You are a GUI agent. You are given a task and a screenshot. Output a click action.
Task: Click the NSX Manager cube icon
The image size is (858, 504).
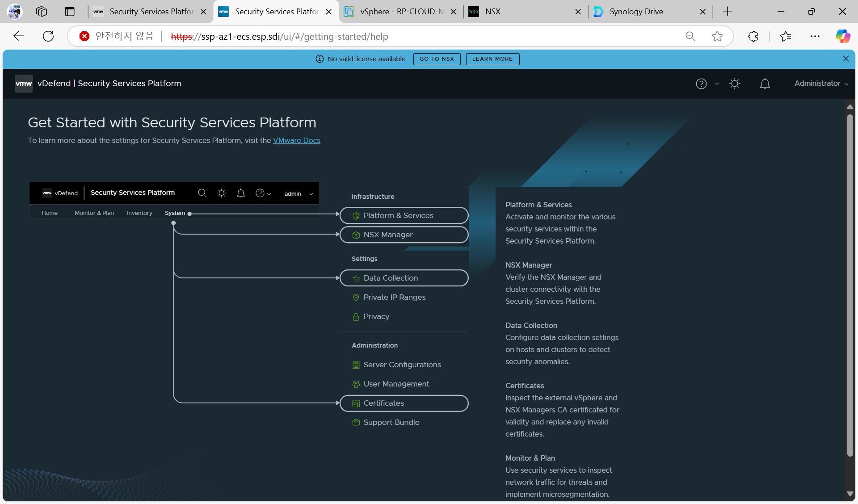click(x=356, y=235)
